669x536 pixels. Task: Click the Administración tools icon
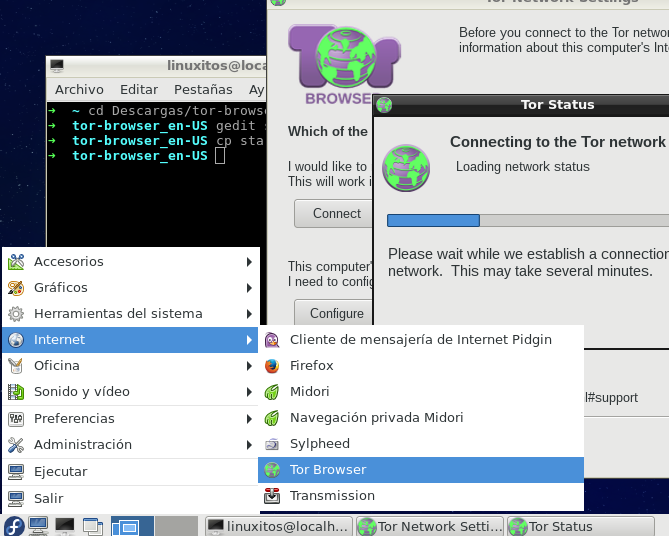click(16, 445)
